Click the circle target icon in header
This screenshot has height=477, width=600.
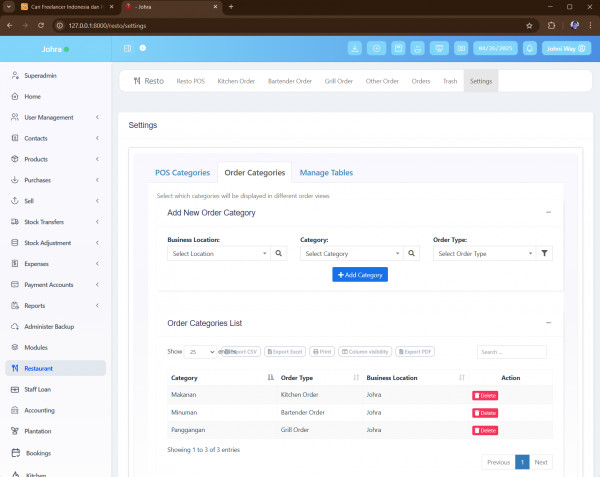tap(377, 49)
